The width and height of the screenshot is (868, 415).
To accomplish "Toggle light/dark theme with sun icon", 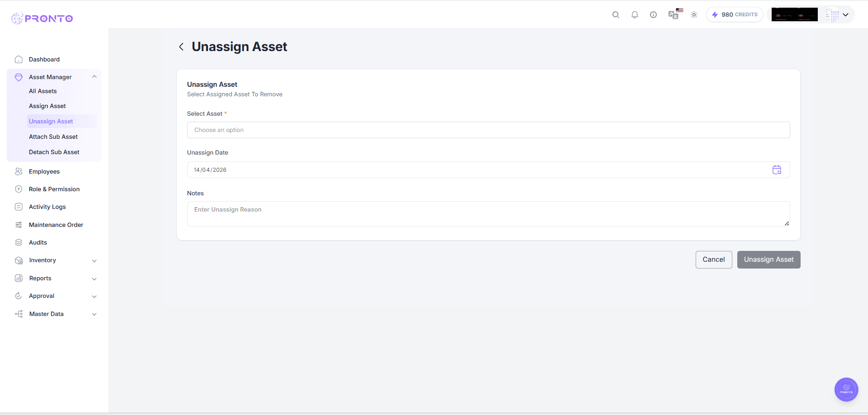I will point(694,14).
